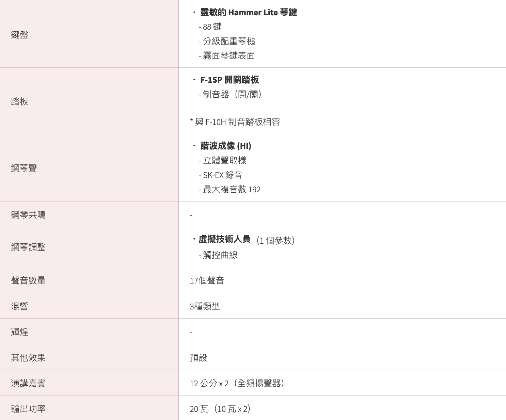Click the 鋼琴共鳴 row label
This screenshot has height=420, width=506.
[28, 215]
